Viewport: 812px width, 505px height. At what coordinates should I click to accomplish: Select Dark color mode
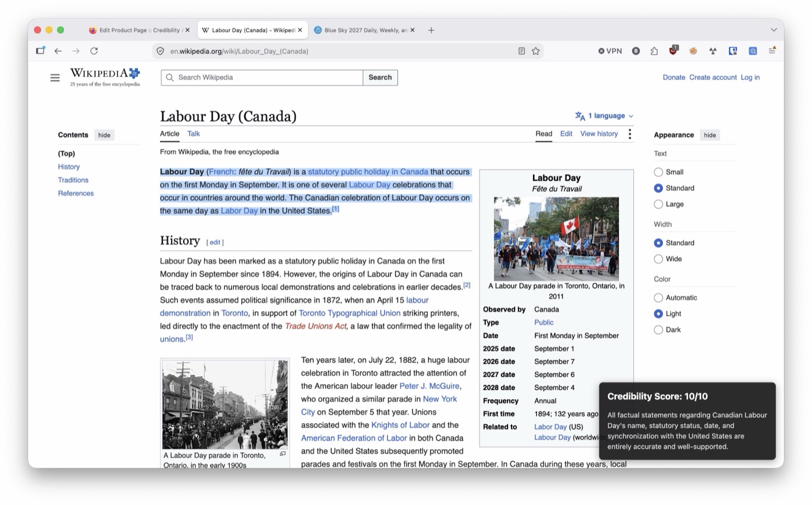658,330
